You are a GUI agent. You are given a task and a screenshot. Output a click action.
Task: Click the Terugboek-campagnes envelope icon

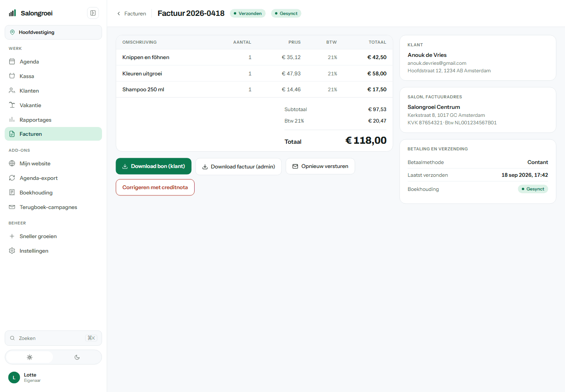coord(12,207)
